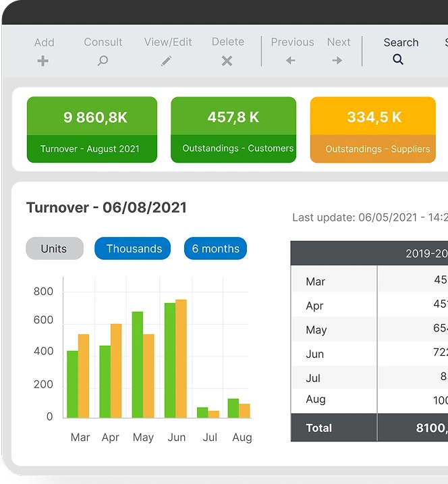Click the 800 y-axis label
Image resolution: width=448 pixels, height=484 pixels.
coord(43,292)
